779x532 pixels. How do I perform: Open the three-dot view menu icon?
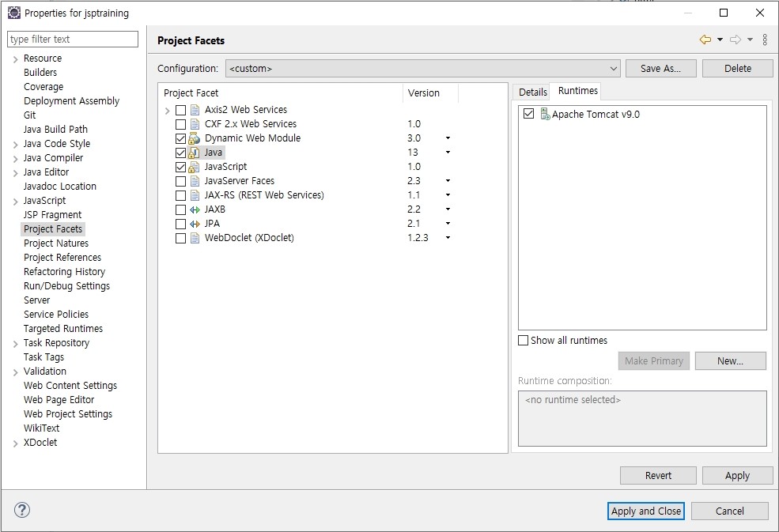pos(765,40)
